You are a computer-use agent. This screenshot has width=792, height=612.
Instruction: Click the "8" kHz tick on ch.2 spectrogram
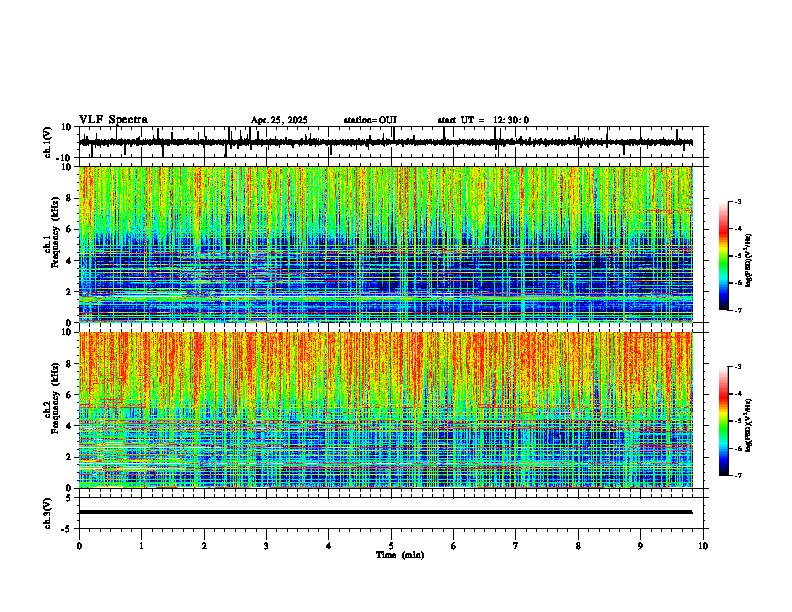[x=70, y=364]
